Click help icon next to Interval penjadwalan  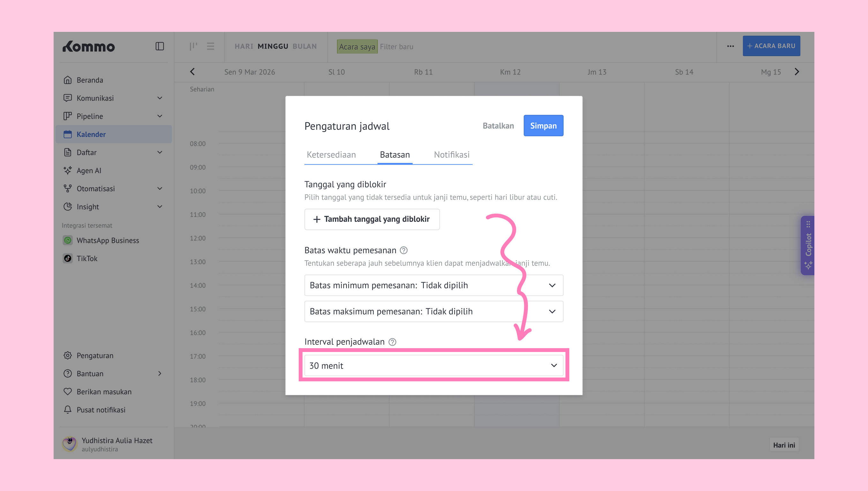tap(392, 342)
